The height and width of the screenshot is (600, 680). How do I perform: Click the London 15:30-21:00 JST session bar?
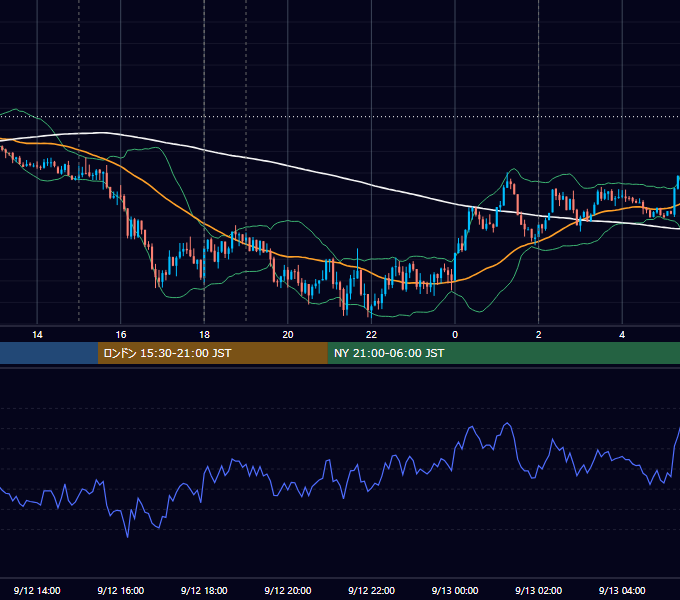click(x=212, y=353)
